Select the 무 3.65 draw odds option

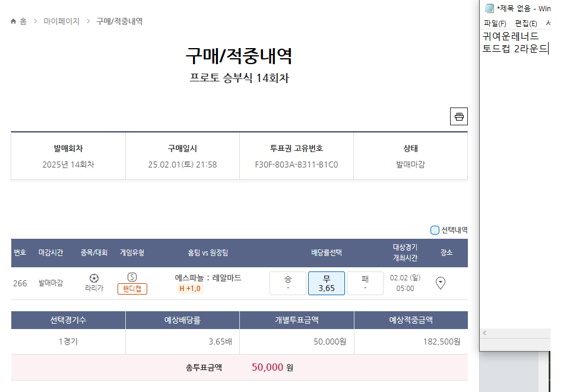coord(326,283)
